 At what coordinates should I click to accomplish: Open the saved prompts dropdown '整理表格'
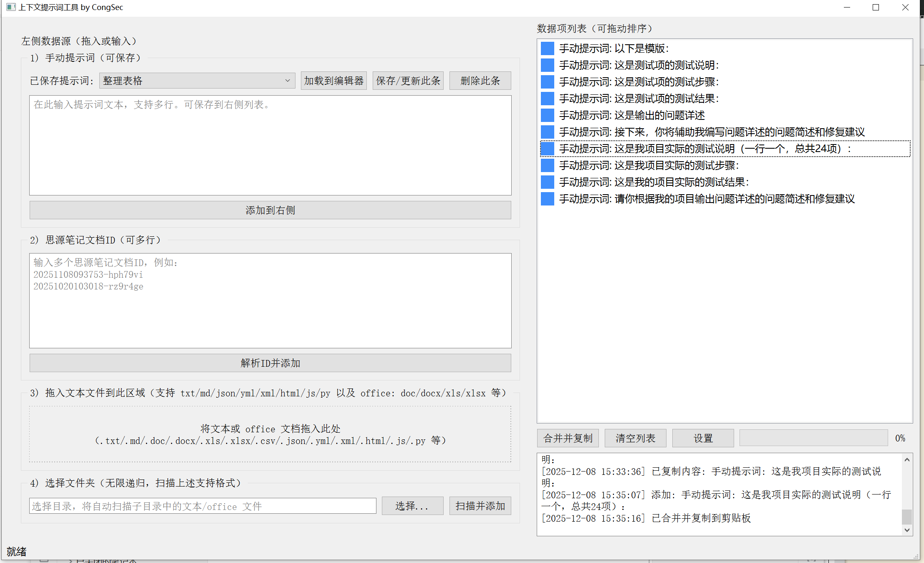(197, 81)
